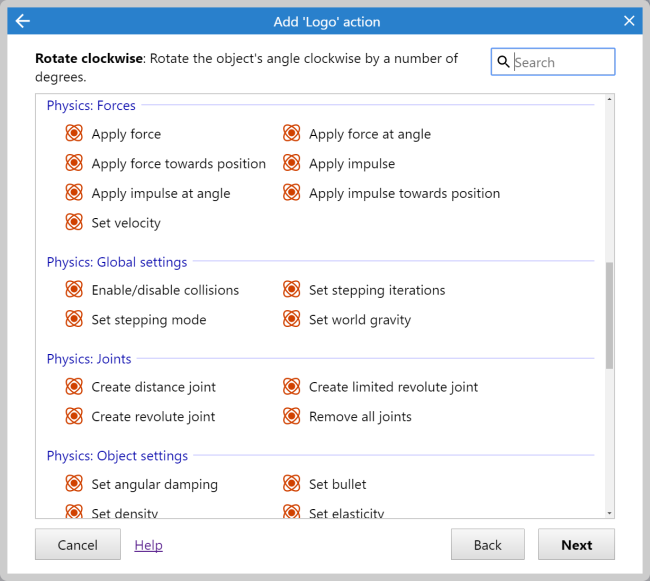Choose Apply impulse towards position action

click(x=404, y=193)
